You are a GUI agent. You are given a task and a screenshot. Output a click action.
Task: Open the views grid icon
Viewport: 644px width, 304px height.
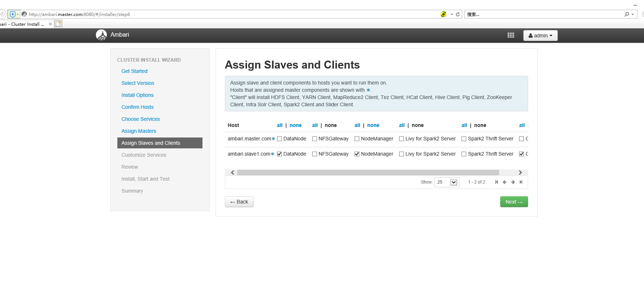[x=511, y=35]
